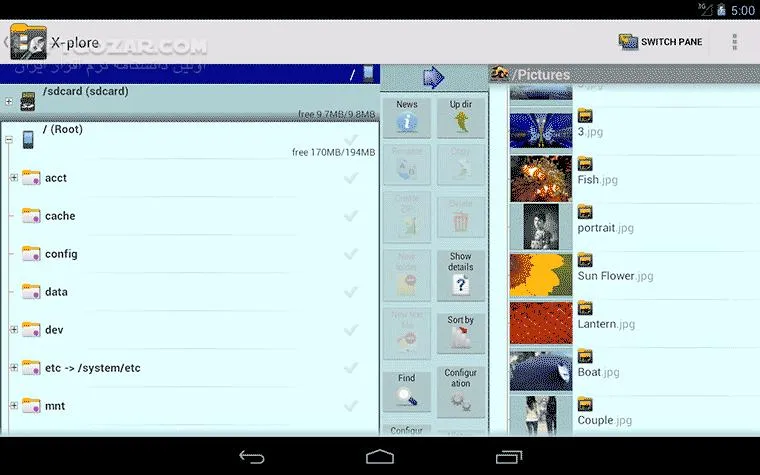Click the greyed Rename button

(407, 164)
